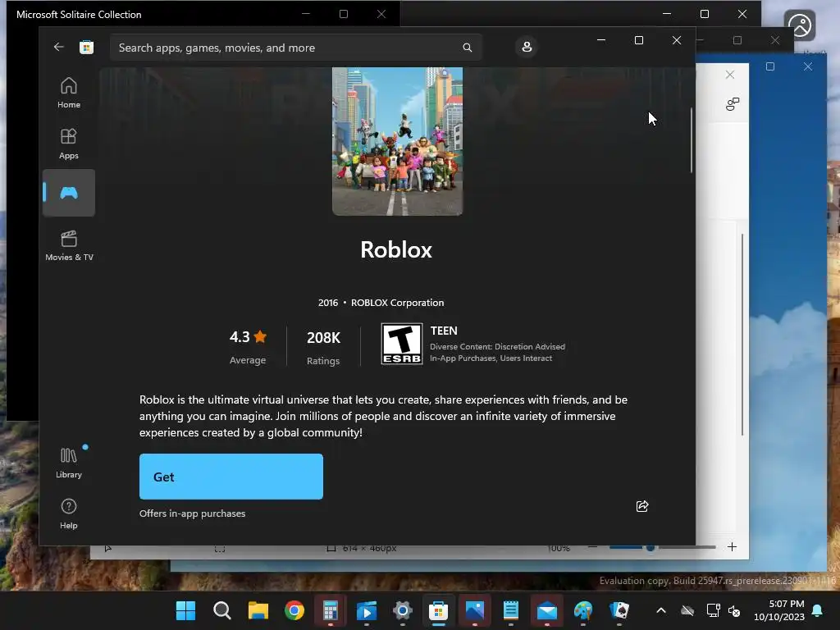
Task: Switch to Media Player on the taskbar
Action: [x=367, y=610]
